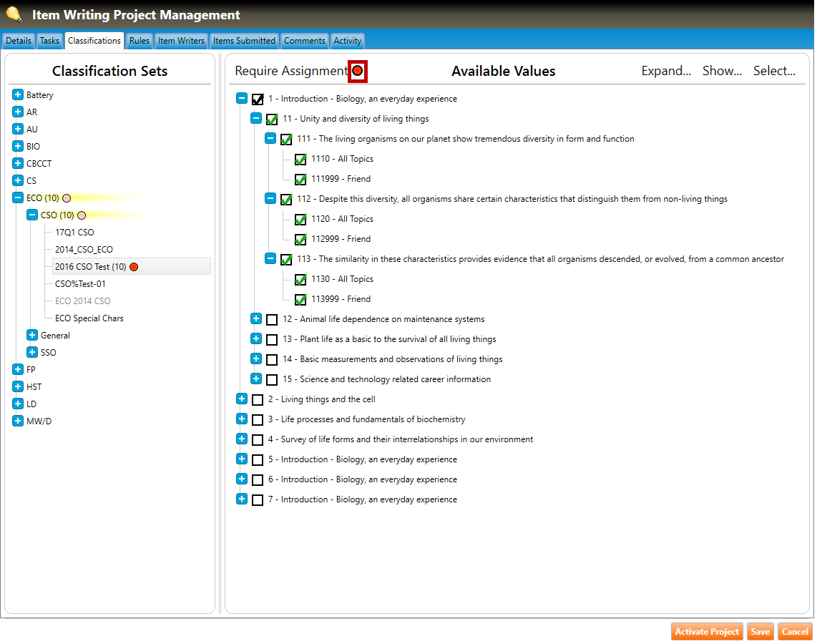This screenshot has width=817, height=644.
Task: Expand 13 - Plant life node
Action: [256, 339]
